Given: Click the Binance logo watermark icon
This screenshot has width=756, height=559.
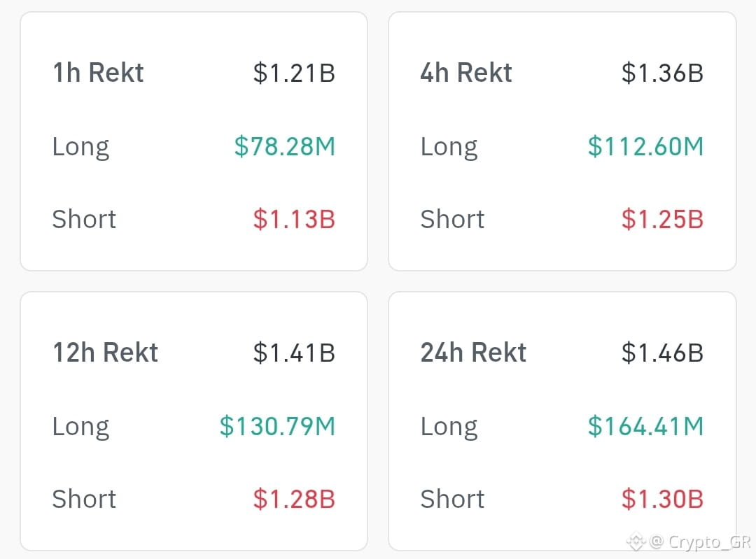Looking at the screenshot, I should click(636, 542).
